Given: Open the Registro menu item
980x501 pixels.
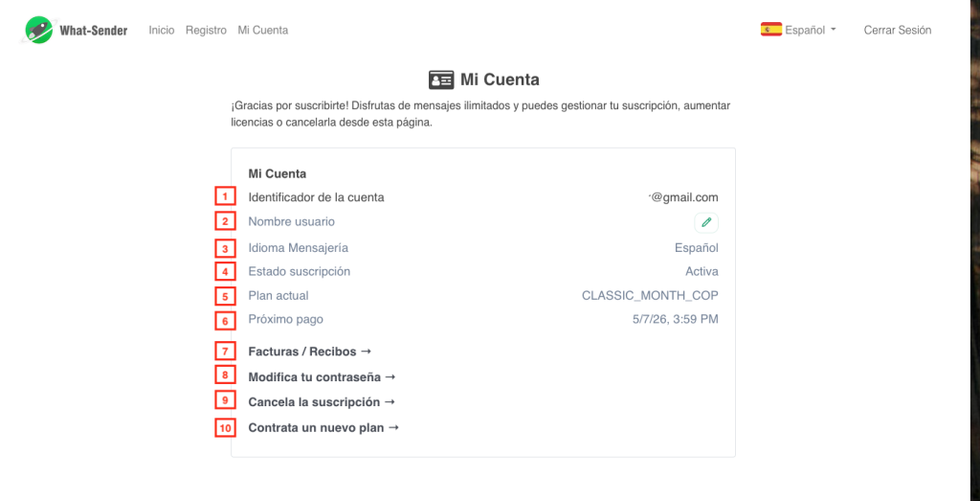Looking at the screenshot, I should click(x=206, y=30).
